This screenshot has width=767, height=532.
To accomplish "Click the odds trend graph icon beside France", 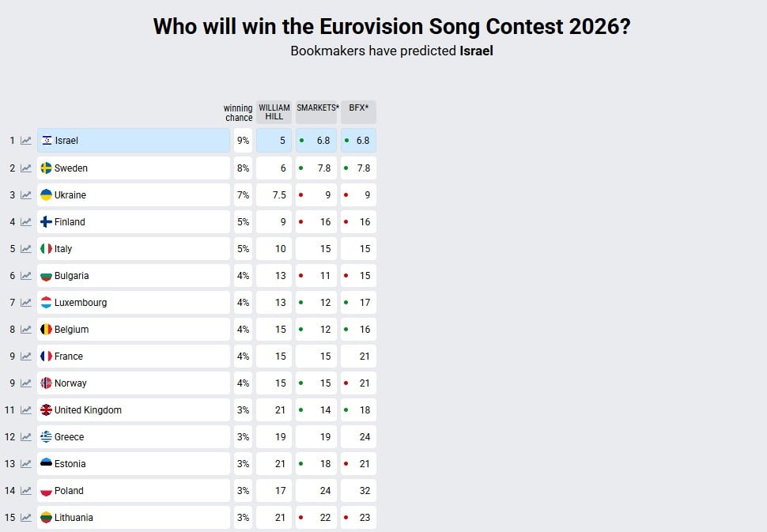I will [x=25, y=356].
